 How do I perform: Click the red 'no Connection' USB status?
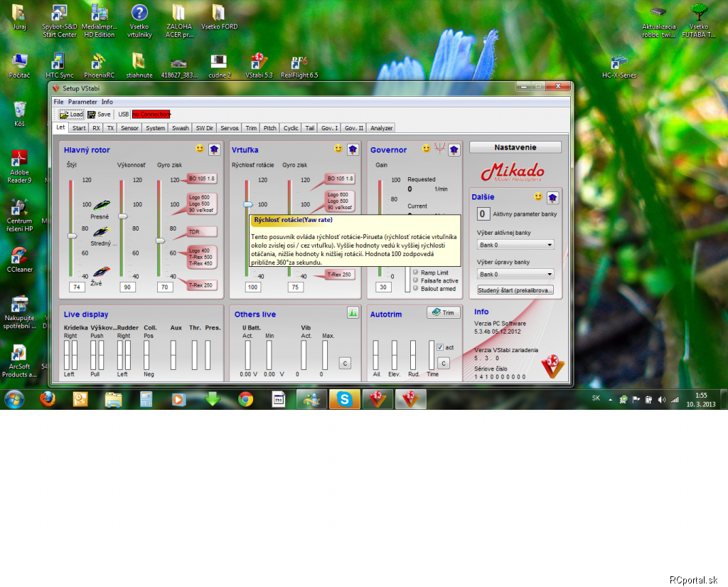(151, 115)
